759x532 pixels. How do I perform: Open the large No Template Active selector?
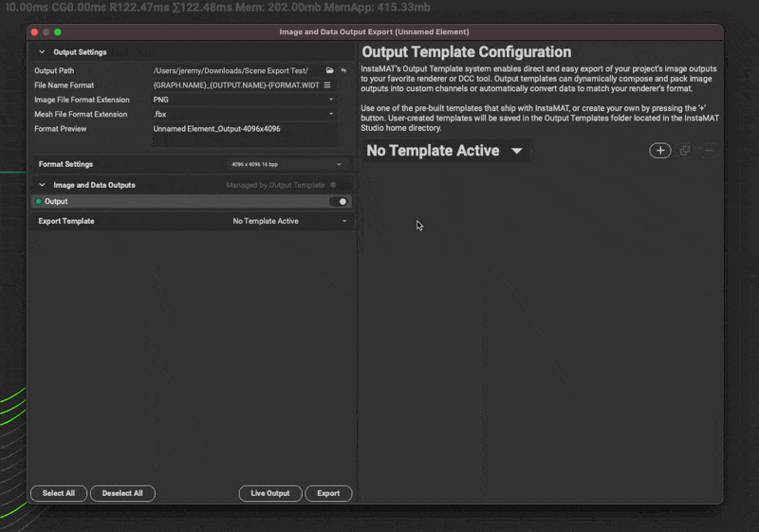click(445, 151)
